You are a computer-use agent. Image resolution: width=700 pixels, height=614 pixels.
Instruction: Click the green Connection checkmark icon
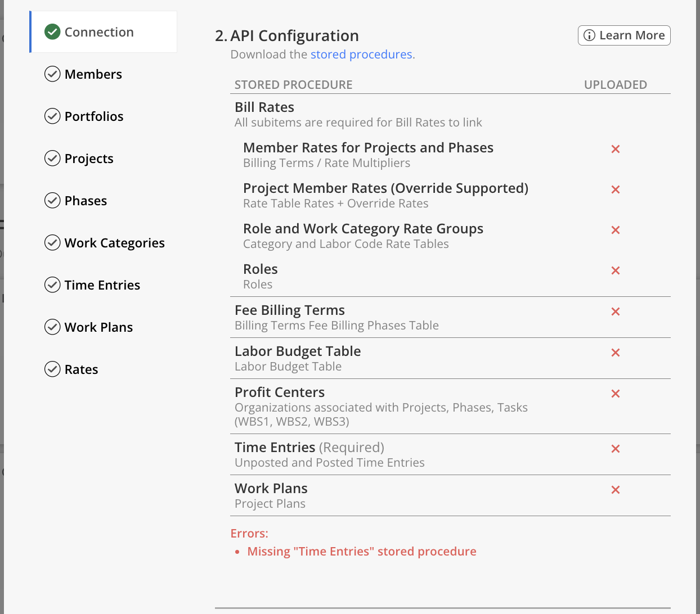[52, 32]
